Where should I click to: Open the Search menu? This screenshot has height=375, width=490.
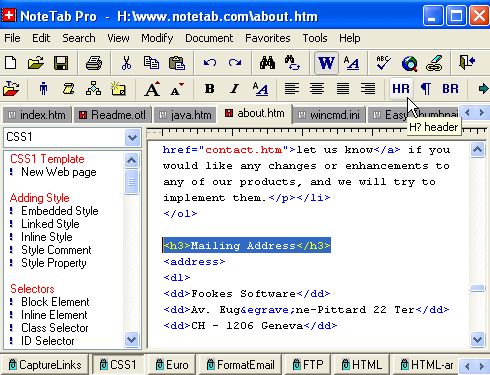pos(79,38)
